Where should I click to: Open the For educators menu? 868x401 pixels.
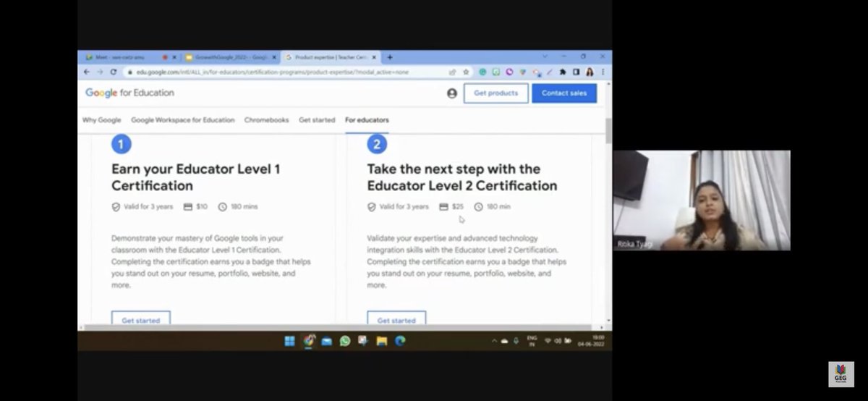[x=367, y=120]
